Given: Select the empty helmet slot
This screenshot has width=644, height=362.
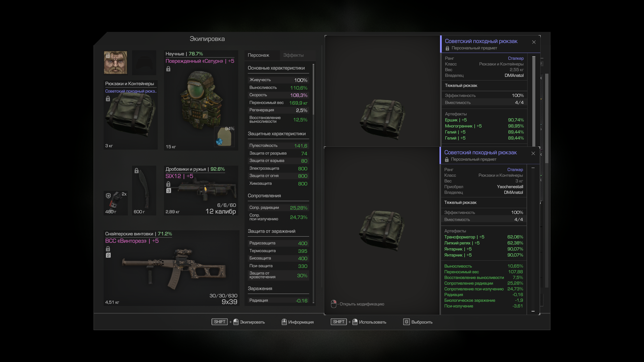Looking at the screenshot, I should [144, 63].
